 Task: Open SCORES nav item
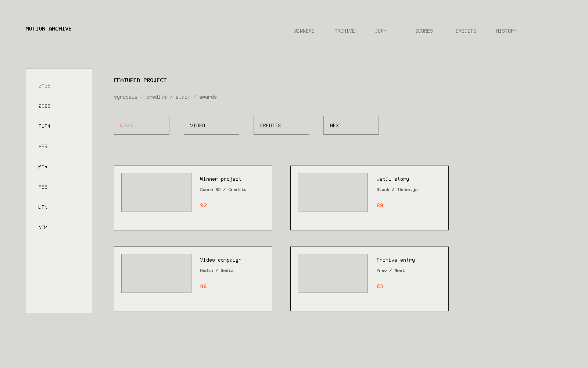tap(424, 31)
